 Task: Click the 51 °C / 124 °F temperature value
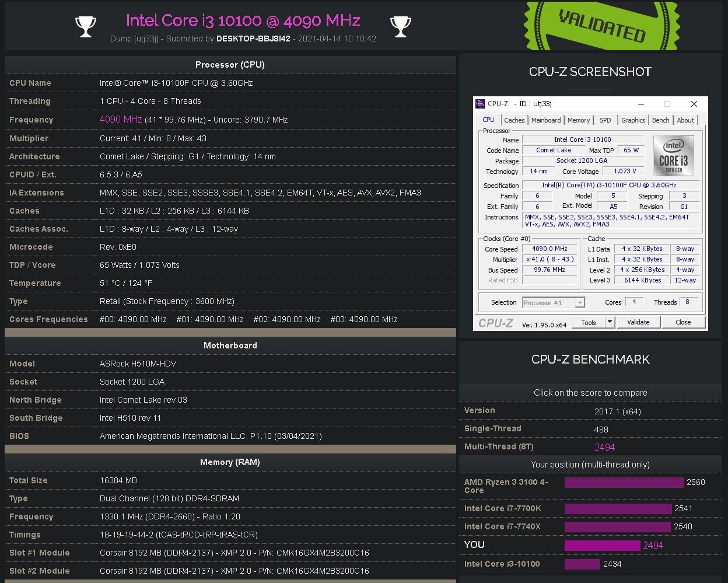click(126, 283)
